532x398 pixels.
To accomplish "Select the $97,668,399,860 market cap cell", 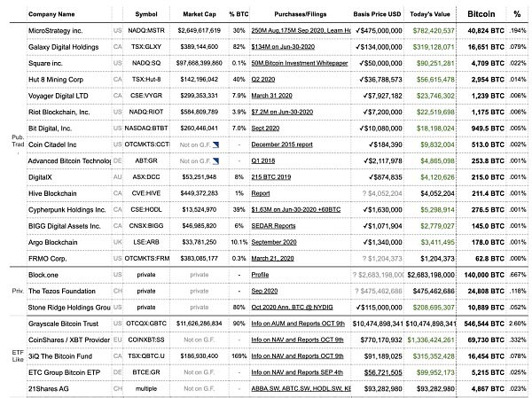I will 199,63.
